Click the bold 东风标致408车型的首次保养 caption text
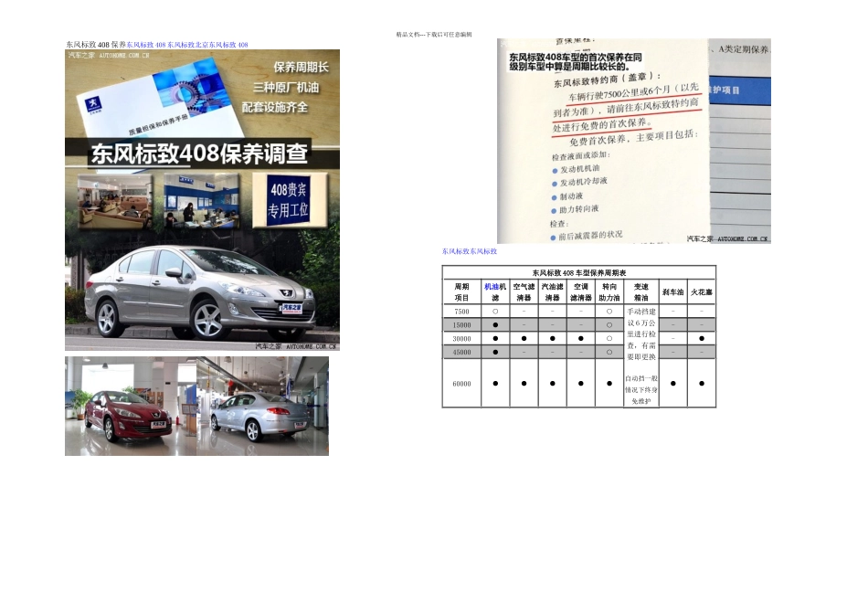The width and height of the screenshot is (868, 614). [x=575, y=62]
